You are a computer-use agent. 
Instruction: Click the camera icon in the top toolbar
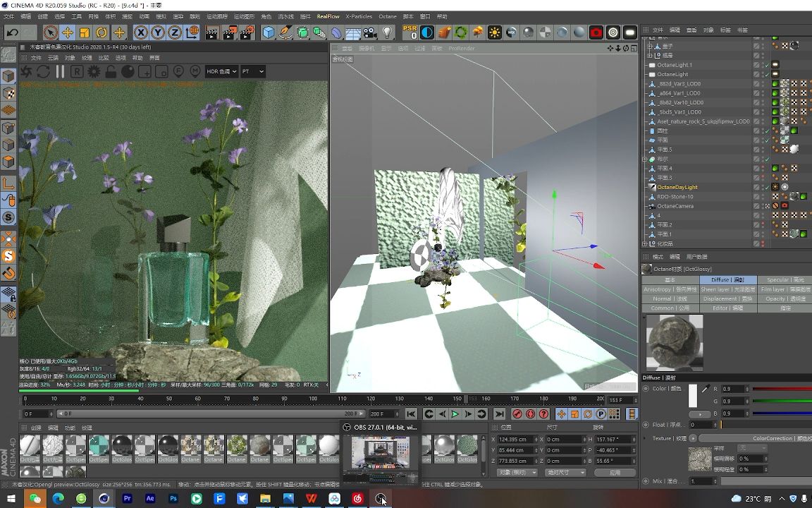(369, 31)
